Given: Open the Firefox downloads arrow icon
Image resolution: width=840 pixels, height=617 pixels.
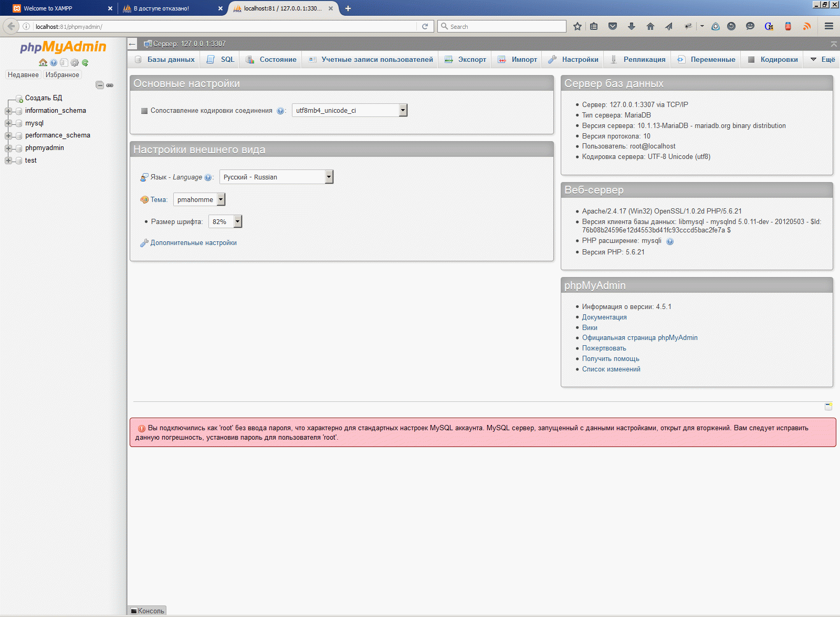Looking at the screenshot, I should tap(632, 26).
